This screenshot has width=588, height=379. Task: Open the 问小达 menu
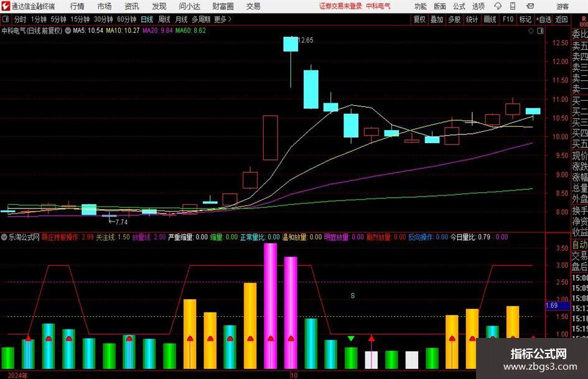pyautogui.click(x=189, y=6)
